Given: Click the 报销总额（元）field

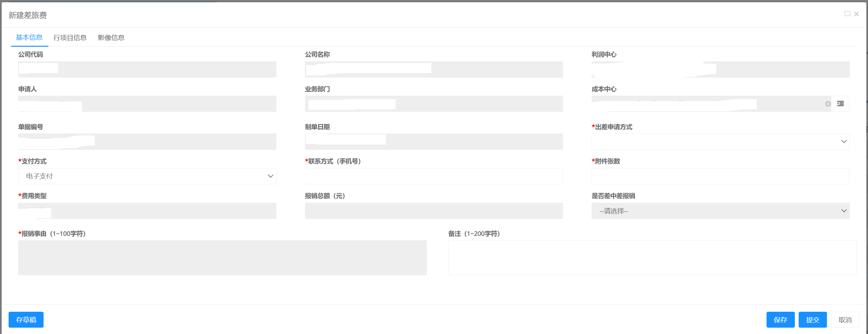Looking at the screenshot, I should click(x=434, y=211).
